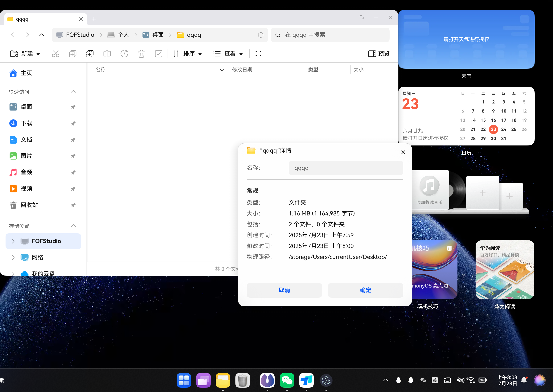Close the qqqq tab
Image resolution: width=553 pixels, height=392 pixels.
coord(81,19)
